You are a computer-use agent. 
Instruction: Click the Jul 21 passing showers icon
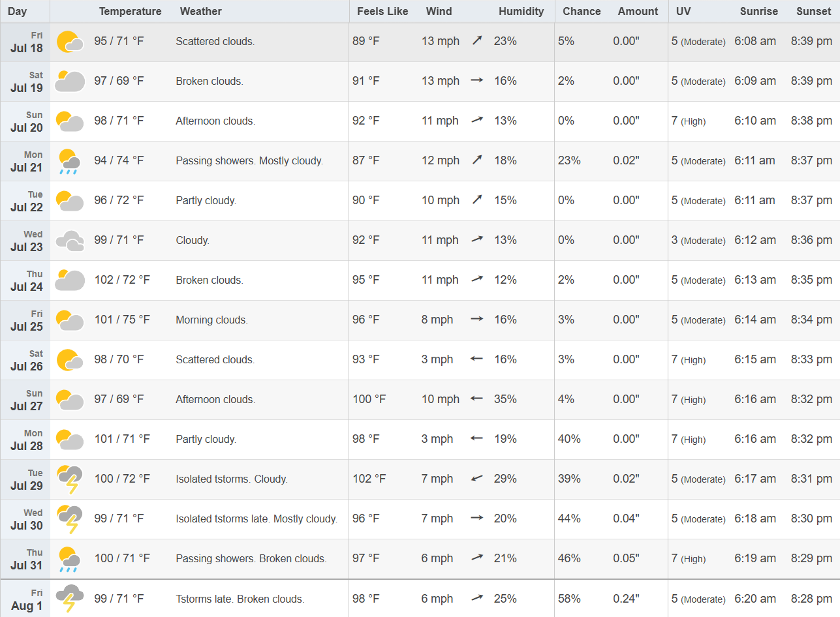click(69, 161)
